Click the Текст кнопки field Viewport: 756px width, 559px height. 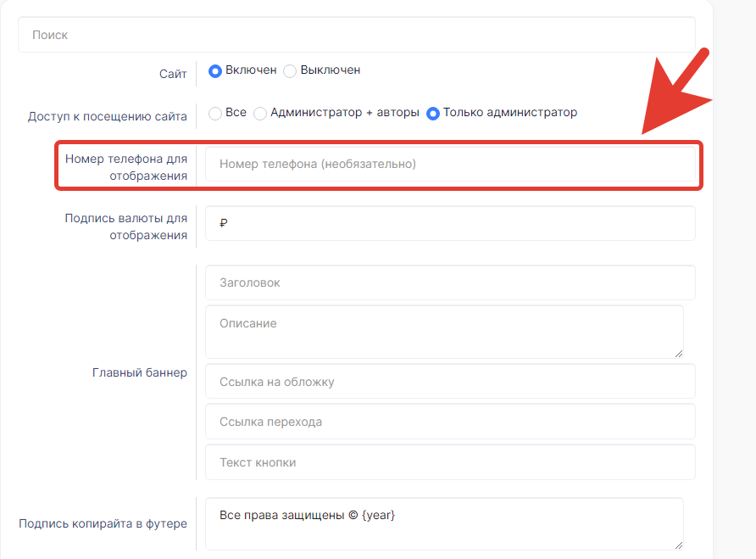pyautogui.click(x=450, y=462)
